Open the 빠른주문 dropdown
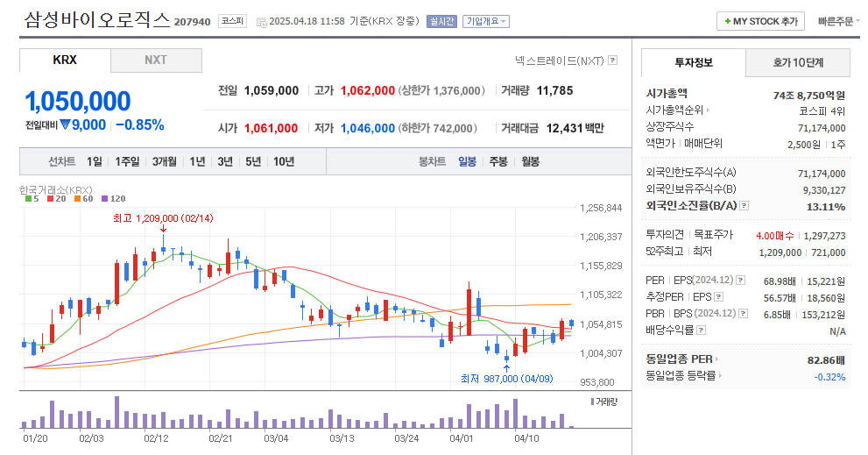Viewport: 868px width, 455px height. pos(839,21)
